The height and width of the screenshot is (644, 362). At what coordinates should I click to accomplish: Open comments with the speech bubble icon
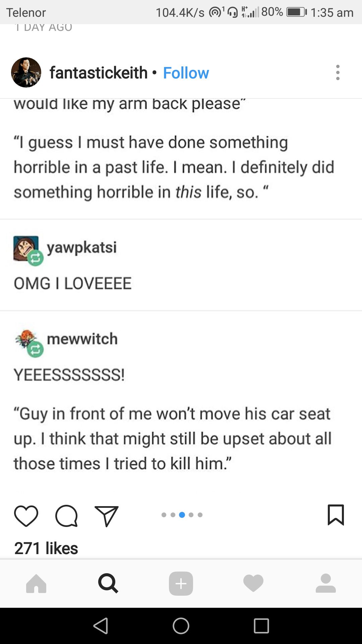pos(66,516)
